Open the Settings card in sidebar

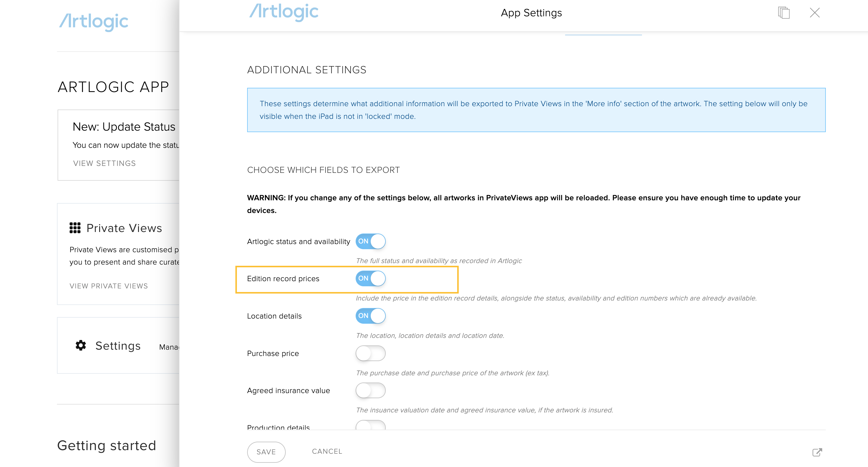118,345
